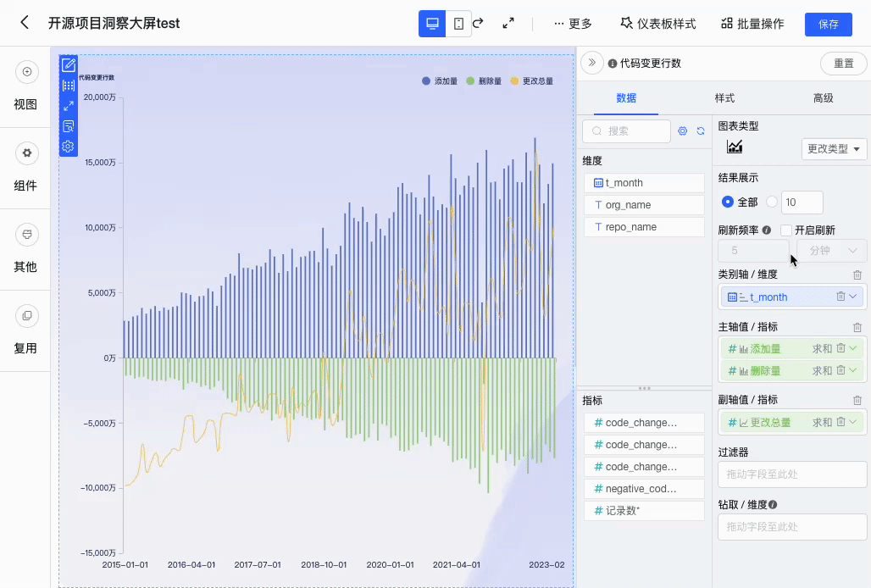Select the 记录数* metric field

(x=644, y=511)
